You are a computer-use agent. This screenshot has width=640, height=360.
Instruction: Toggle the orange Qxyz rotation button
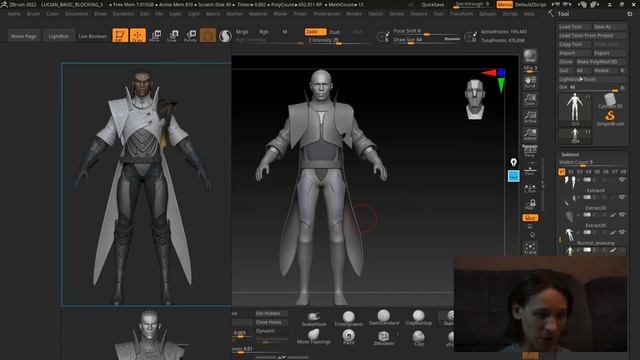pos(530,218)
